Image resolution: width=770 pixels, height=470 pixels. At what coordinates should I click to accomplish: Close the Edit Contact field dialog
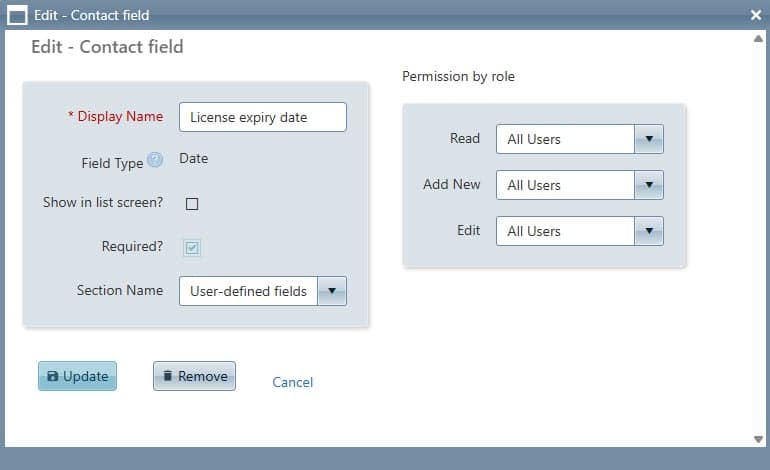(756, 15)
